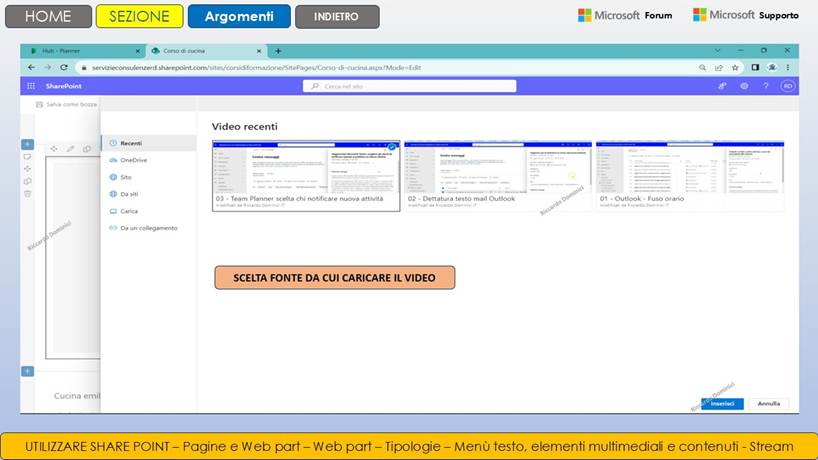Click the delete section trash icon
This screenshot has width=818, height=460.
click(x=28, y=193)
